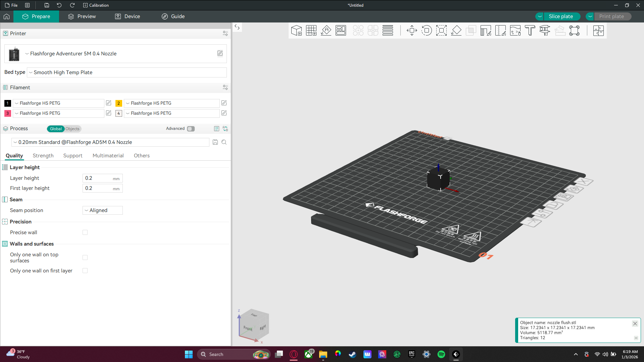Image resolution: width=644 pixels, height=362 pixels.
Task: Open the Multimaterial settings tab
Action: pos(108,156)
